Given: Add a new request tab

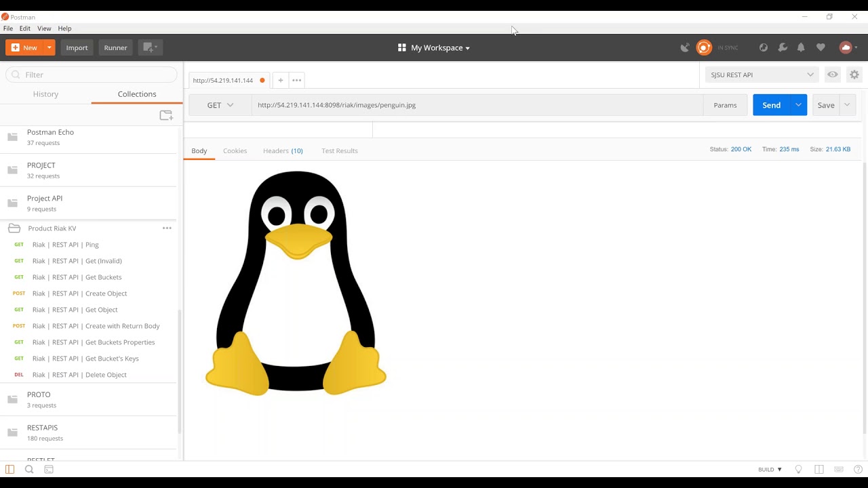Looking at the screenshot, I should 280,80.
